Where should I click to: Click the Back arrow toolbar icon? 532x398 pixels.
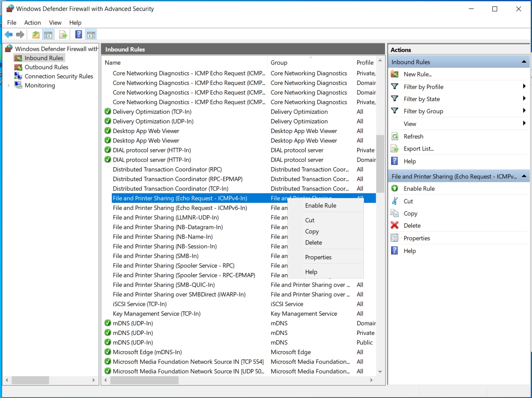(x=9, y=35)
